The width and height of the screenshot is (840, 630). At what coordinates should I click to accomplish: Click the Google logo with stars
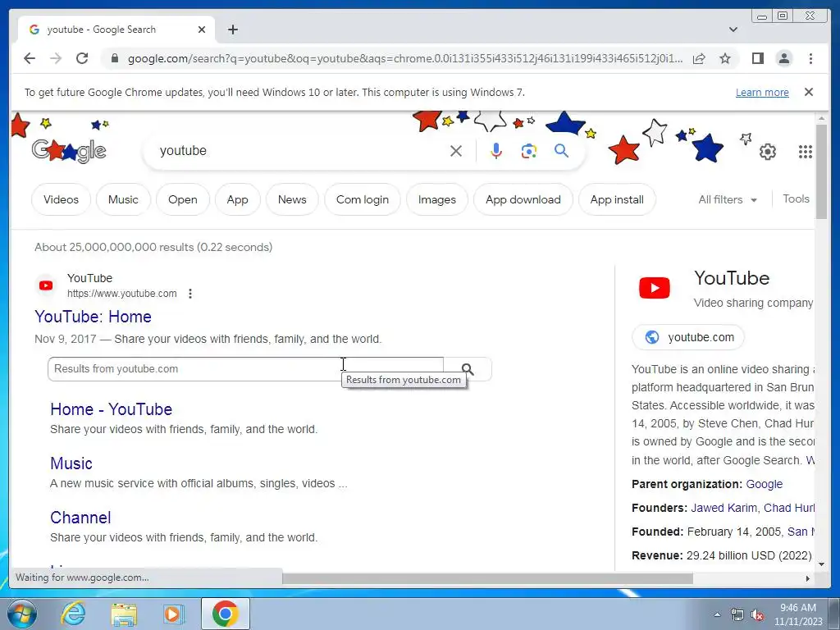pos(69,151)
